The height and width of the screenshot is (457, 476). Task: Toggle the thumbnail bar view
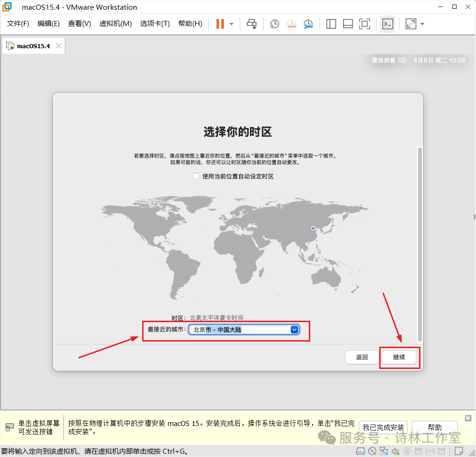click(x=348, y=24)
